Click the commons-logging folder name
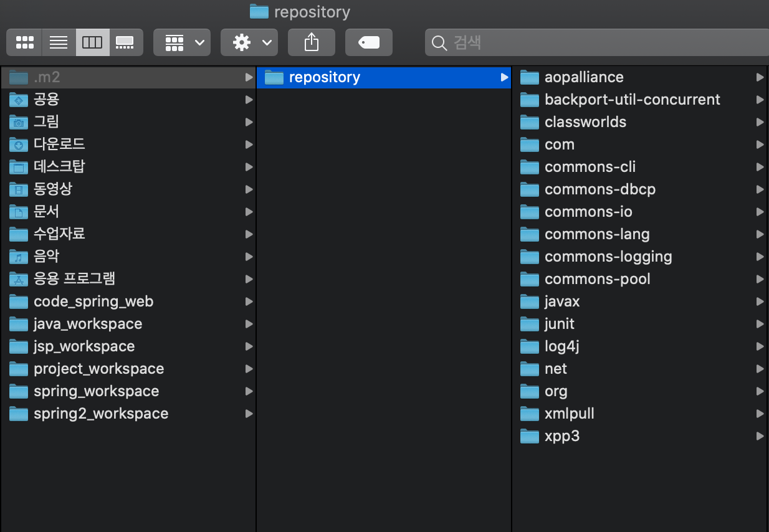769x532 pixels. [608, 257]
